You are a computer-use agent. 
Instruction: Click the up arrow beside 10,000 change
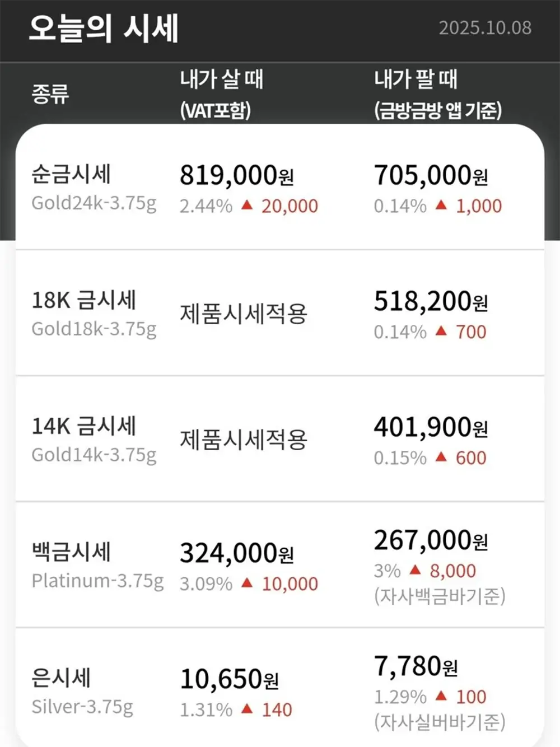click(247, 583)
